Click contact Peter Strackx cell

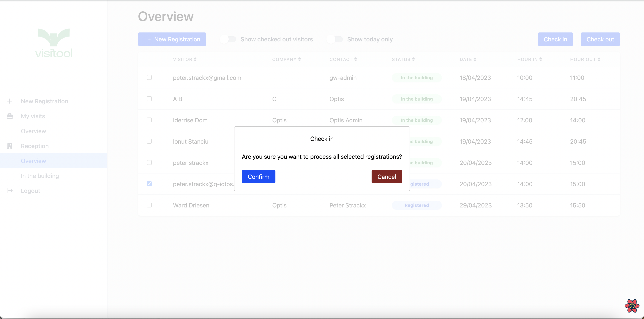coord(348,205)
